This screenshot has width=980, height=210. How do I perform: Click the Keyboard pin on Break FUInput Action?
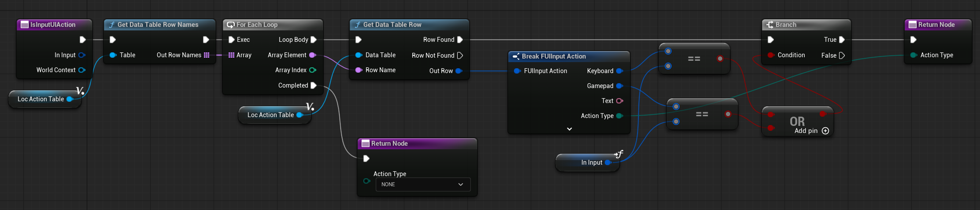(619, 71)
